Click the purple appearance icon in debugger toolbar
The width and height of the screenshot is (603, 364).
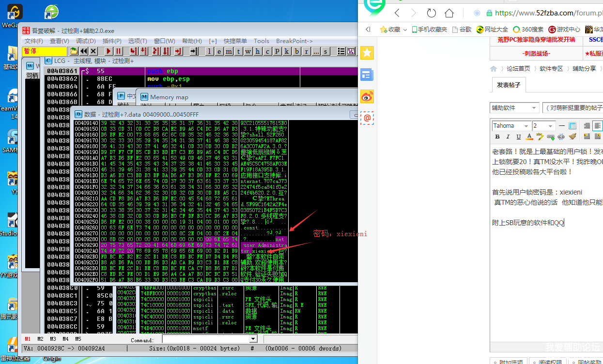click(x=351, y=51)
